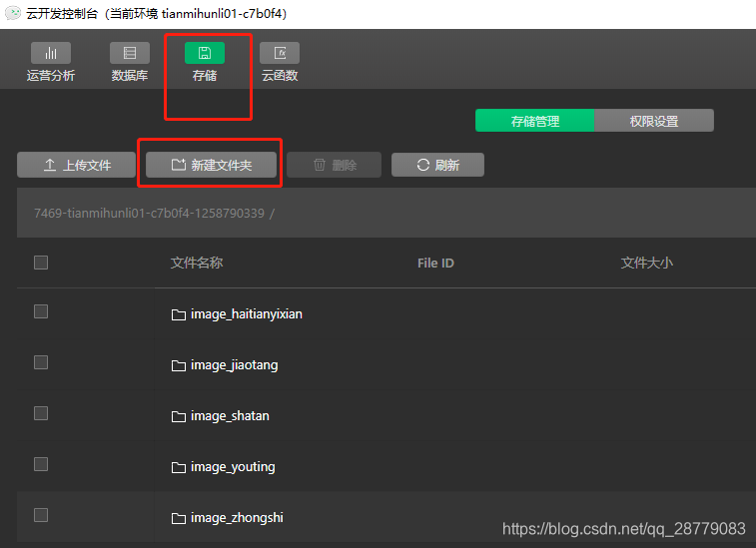Image resolution: width=756 pixels, height=548 pixels.
Task: Open the 云函数 cloud functions icon
Action: pos(280,53)
